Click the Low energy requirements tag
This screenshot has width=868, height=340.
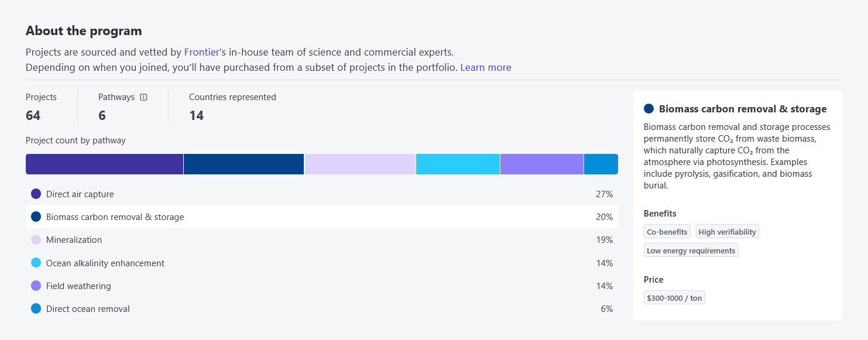(691, 250)
